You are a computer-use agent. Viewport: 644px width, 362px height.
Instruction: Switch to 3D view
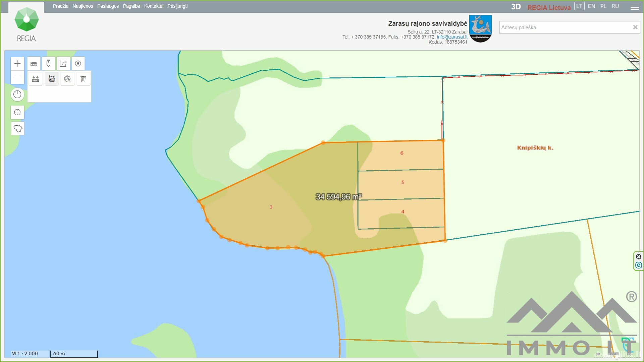coord(516,7)
